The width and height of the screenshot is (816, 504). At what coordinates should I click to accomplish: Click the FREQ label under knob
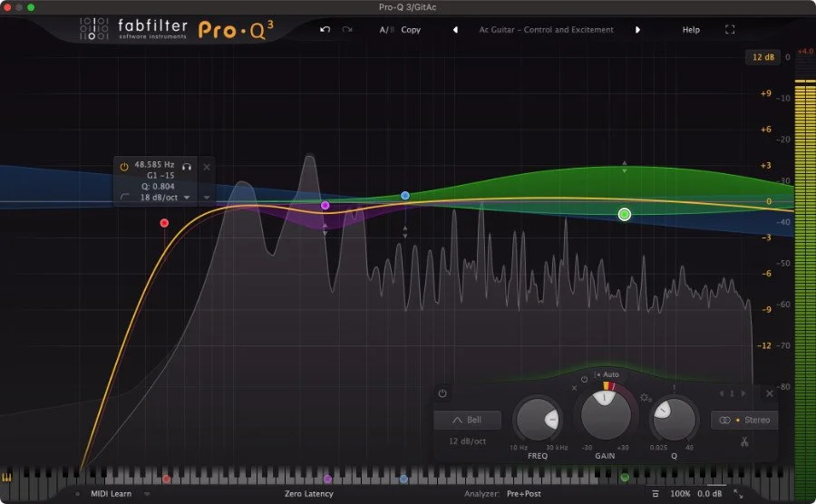(538, 456)
